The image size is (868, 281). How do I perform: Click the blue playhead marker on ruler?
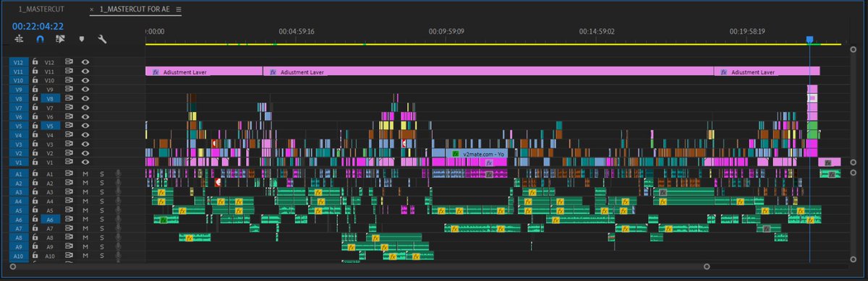809,40
